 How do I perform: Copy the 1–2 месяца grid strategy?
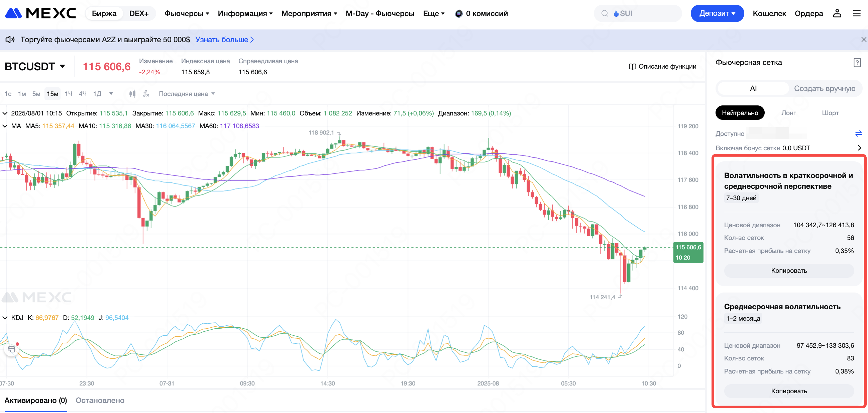point(789,391)
